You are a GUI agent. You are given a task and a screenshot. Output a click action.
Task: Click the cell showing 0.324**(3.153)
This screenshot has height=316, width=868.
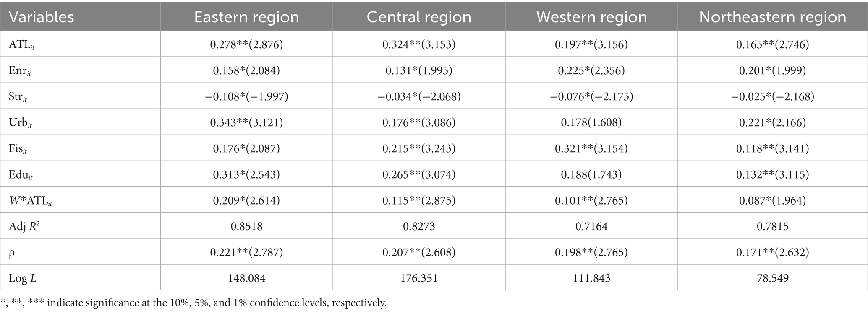419,44
